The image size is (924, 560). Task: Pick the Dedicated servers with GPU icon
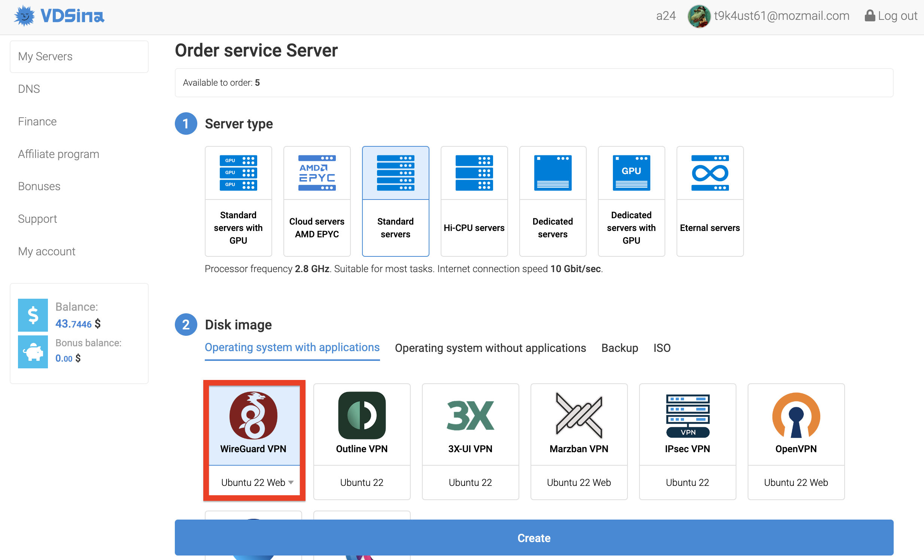(x=631, y=173)
